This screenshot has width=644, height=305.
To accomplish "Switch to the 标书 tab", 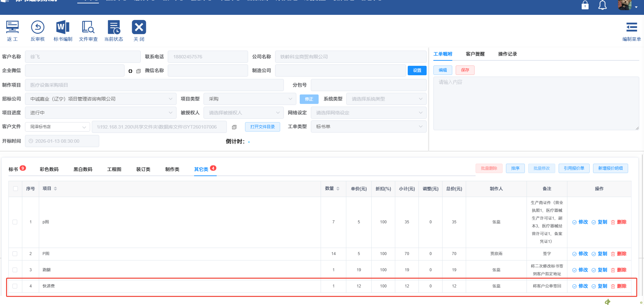I will click(x=13, y=169).
